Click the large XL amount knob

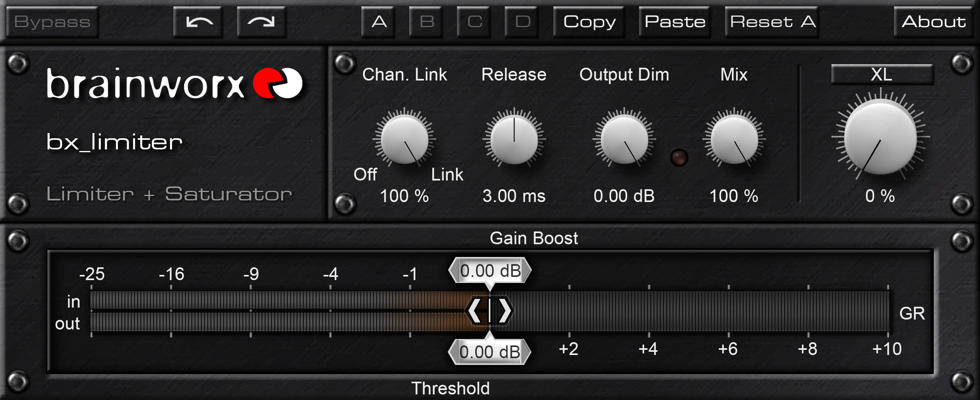tap(880, 136)
